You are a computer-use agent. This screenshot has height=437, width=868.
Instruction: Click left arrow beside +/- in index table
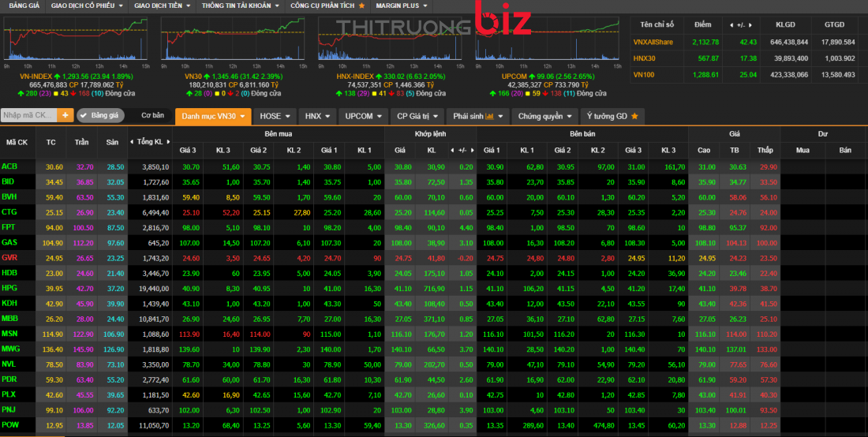click(x=731, y=25)
